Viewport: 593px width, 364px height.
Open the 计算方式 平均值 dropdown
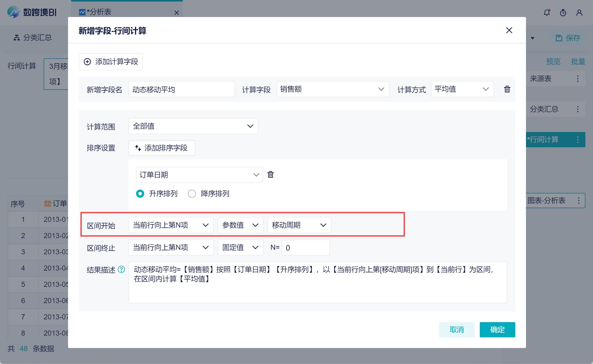[x=462, y=89]
